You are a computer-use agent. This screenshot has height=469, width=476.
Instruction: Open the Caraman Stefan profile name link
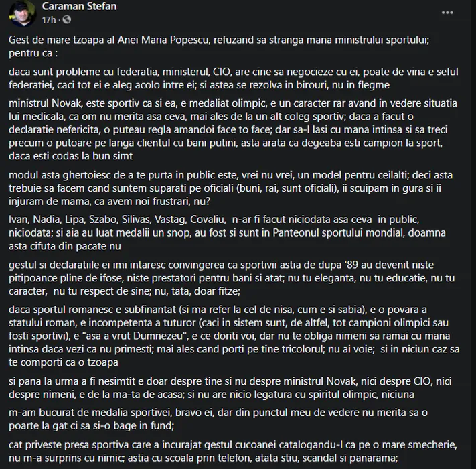pos(79,7)
